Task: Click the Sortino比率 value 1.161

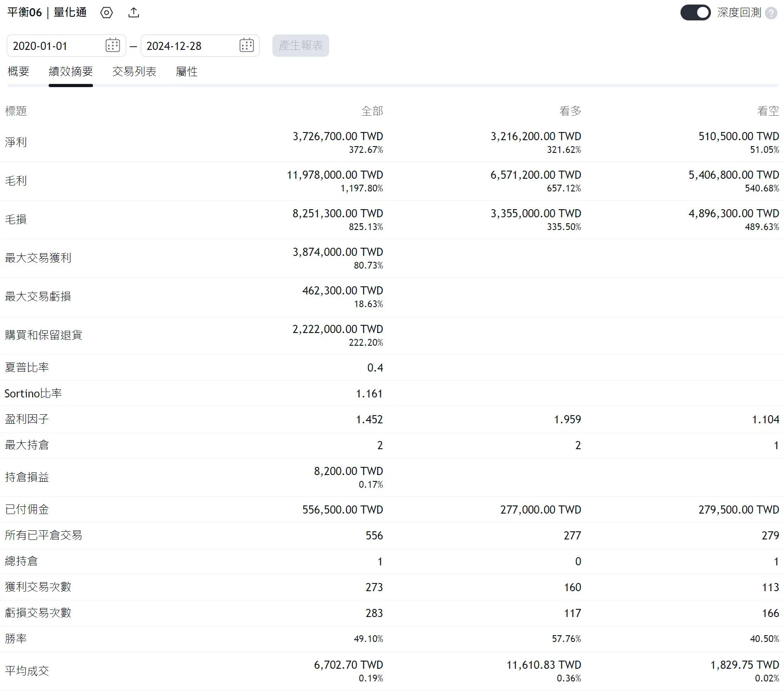Action: tap(370, 394)
